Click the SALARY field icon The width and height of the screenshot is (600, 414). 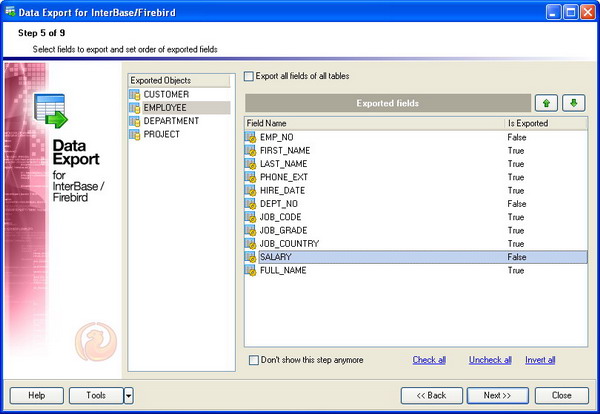250,257
